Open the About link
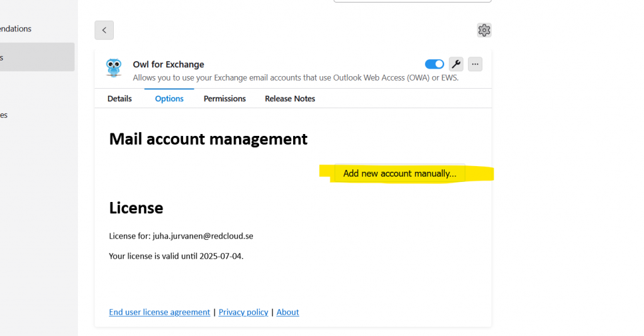644x336 pixels. click(287, 312)
